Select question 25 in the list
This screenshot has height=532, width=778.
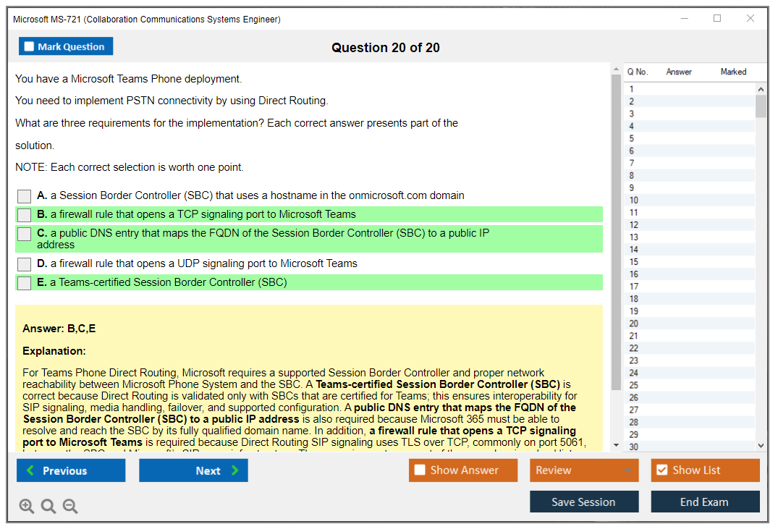pos(690,385)
